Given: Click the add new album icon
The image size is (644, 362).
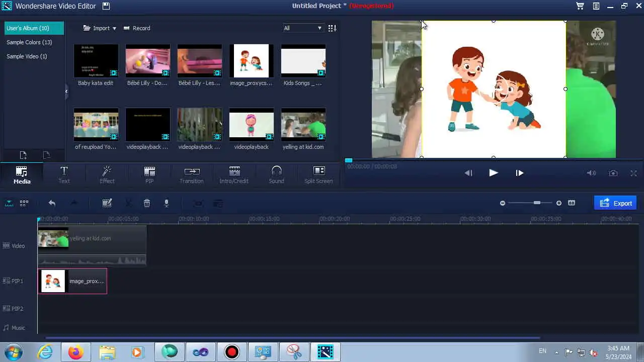Looking at the screenshot, I should click(x=23, y=155).
